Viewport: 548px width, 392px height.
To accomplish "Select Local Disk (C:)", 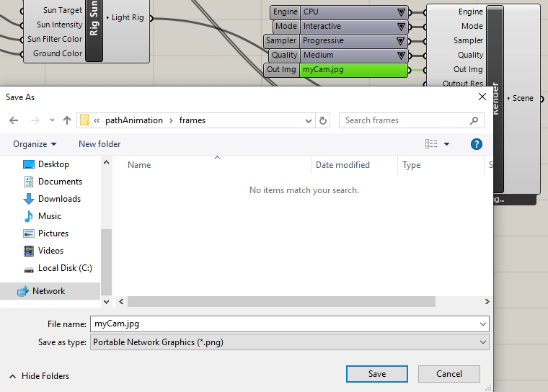I will pyautogui.click(x=65, y=268).
